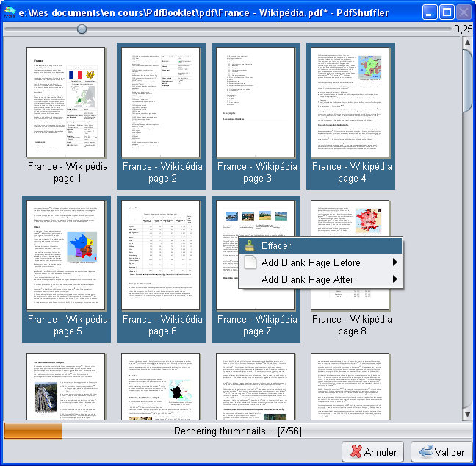The image size is (476, 466).
Task: Click the 'page 4' label text
Action: click(352, 179)
